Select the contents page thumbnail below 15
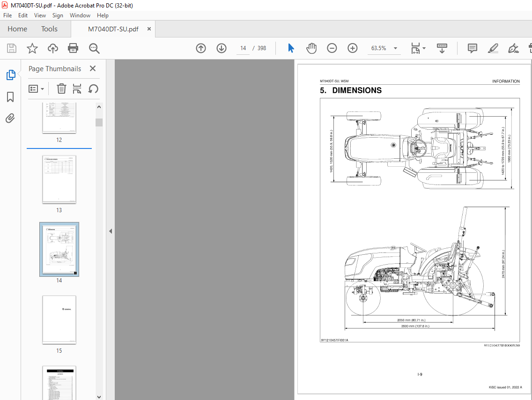 point(59,383)
